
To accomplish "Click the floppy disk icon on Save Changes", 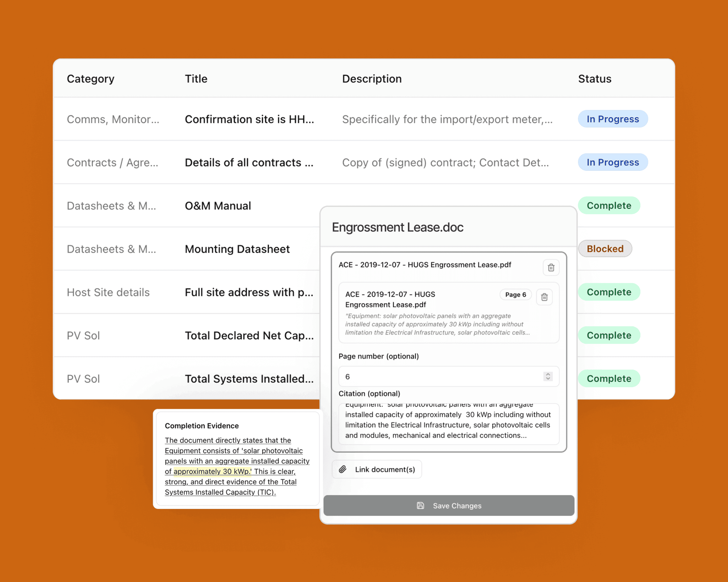I will [x=420, y=505].
